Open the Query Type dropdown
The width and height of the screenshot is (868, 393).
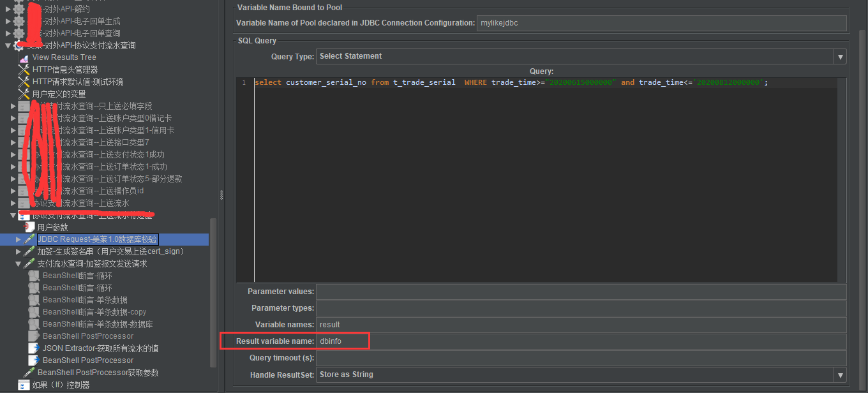[841, 57]
